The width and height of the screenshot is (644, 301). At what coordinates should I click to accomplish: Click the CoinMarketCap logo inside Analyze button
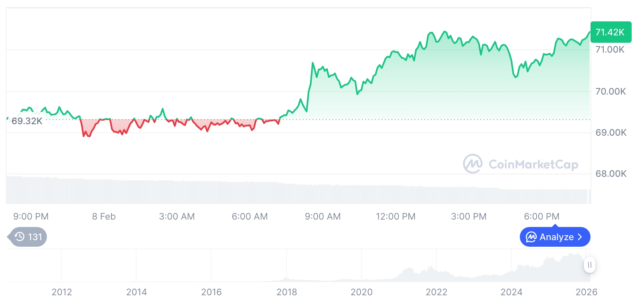pos(531,237)
